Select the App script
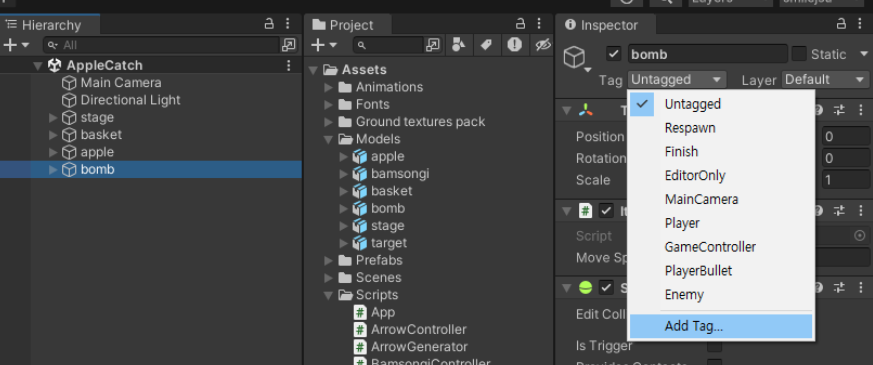The width and height of the screenshot is (873, 365). pyautogui.click(x=383, y=313)
